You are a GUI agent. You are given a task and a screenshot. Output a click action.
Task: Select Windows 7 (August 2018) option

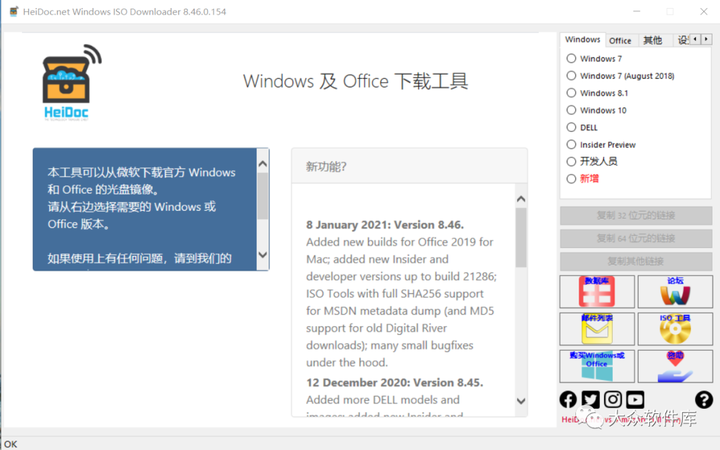point(571,75)
